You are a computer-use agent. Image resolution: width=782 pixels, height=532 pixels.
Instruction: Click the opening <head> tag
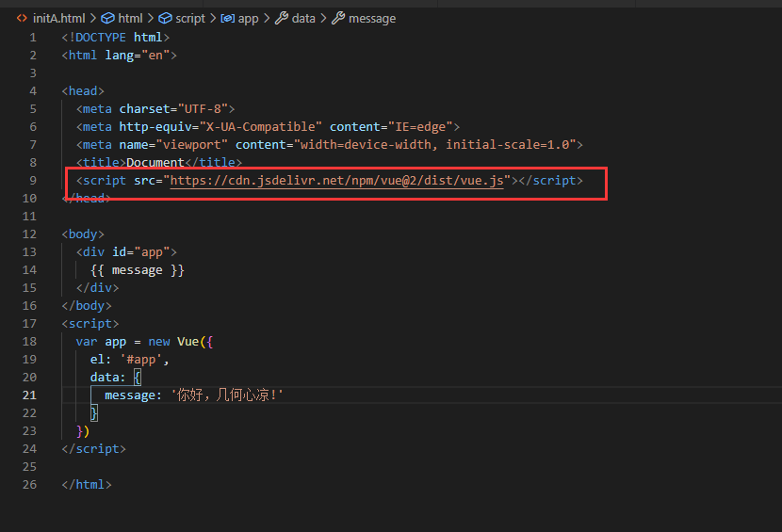[83, 91]
